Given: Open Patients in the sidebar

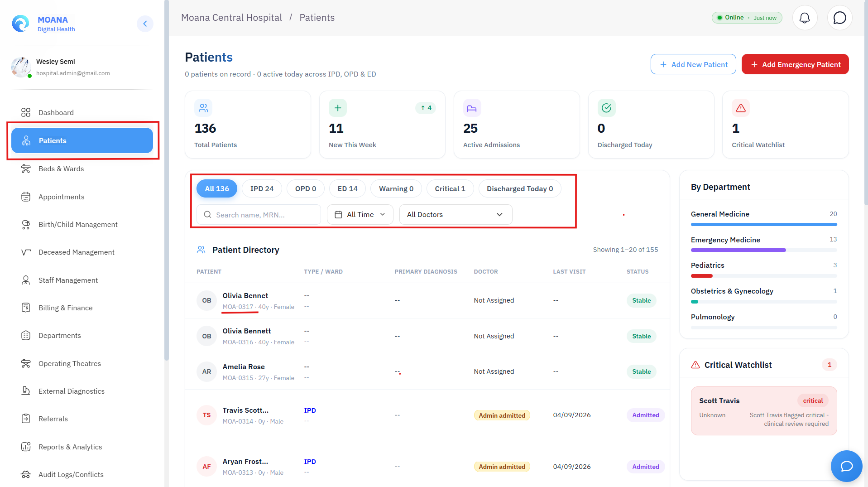Looking at the screenshot, I should (x=82, y=140).
